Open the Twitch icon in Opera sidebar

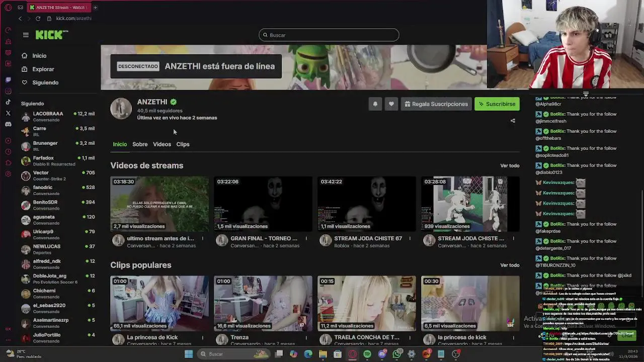[8, 79]
